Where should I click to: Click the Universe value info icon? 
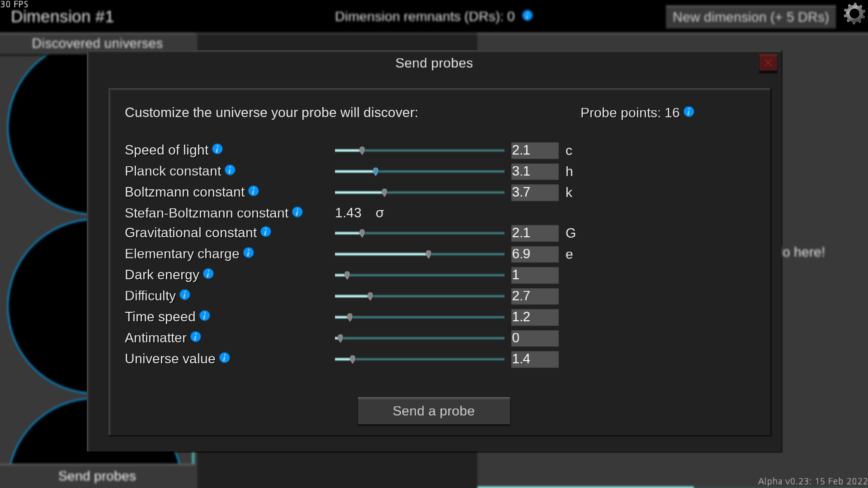(224, 358)
